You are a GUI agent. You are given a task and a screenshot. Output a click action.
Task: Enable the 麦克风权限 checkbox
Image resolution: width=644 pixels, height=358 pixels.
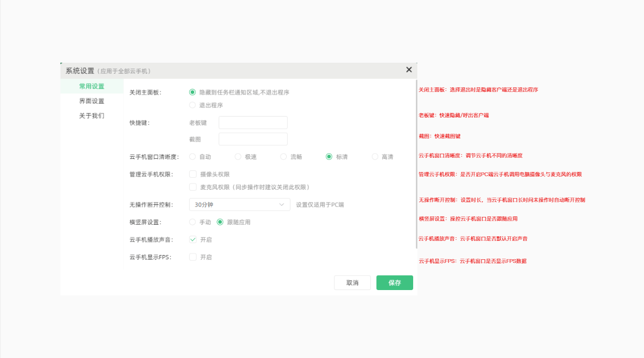(x=193, y=187)
